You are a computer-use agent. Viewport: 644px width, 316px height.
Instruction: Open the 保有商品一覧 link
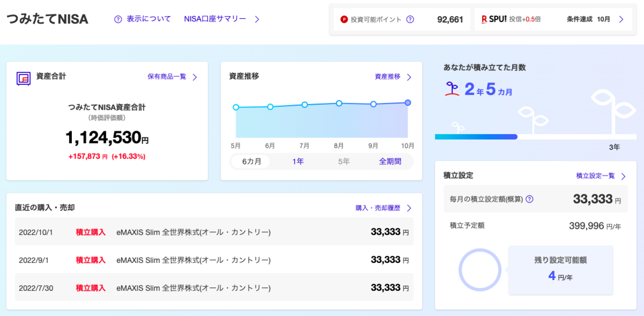pyautogui.click(x=167, y=77)
